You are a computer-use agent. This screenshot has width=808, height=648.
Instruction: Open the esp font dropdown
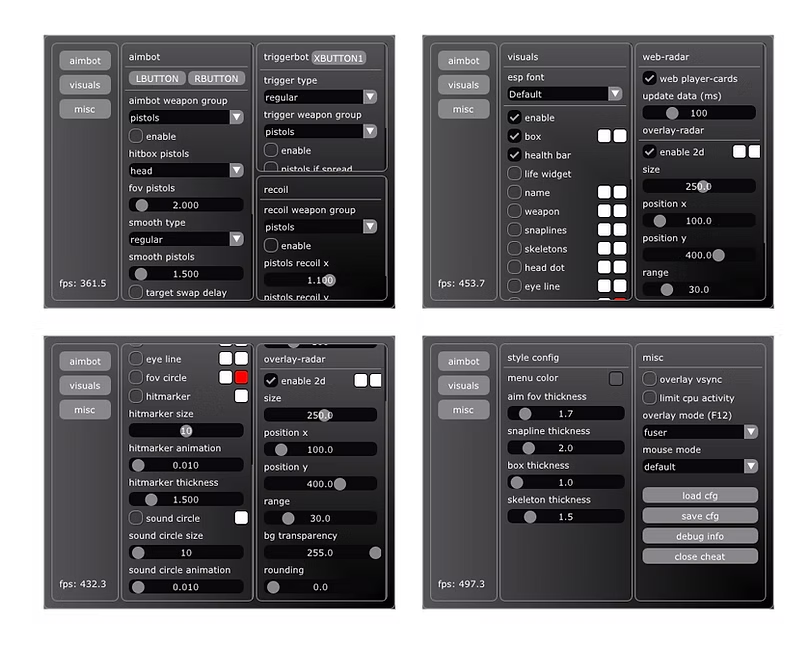point(565,94)
